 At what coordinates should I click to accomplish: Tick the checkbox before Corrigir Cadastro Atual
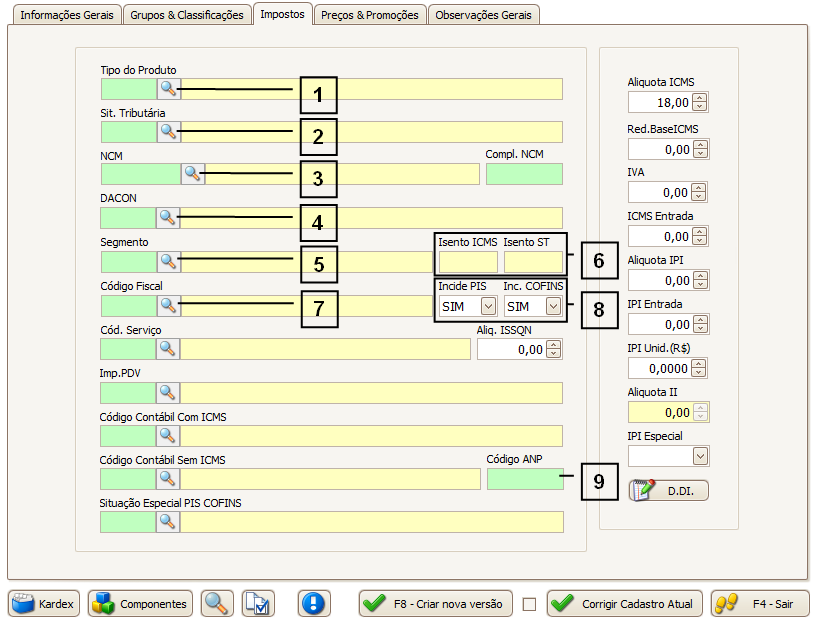click(x=530, y=604)
